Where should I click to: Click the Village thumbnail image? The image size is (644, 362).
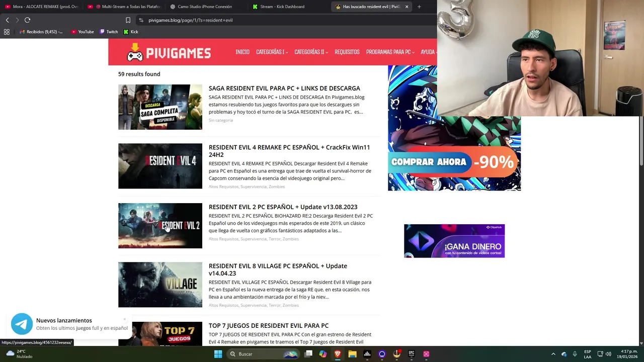coord(160,285)
